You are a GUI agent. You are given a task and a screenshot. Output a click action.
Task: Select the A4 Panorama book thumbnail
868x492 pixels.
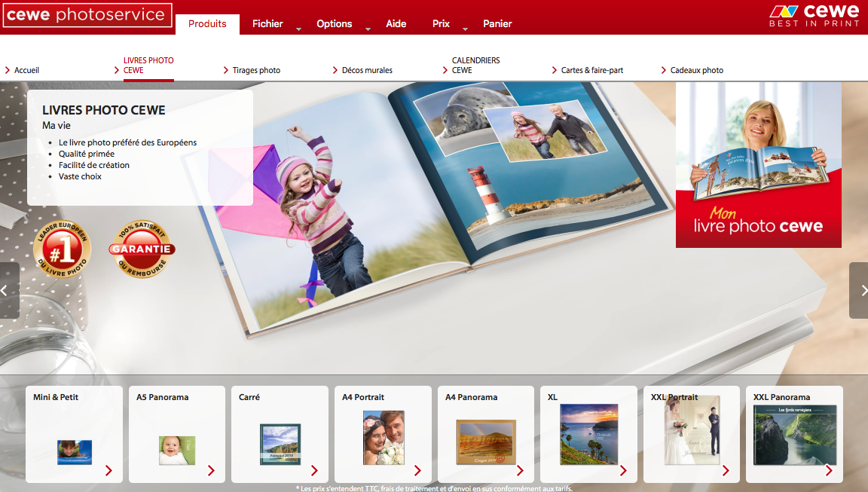486,442
